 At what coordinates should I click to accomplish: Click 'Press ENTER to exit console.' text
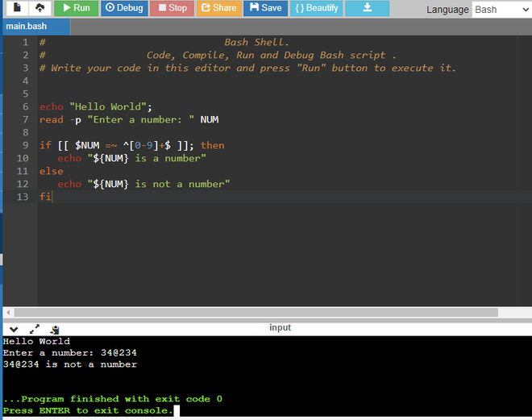point(88,410)
